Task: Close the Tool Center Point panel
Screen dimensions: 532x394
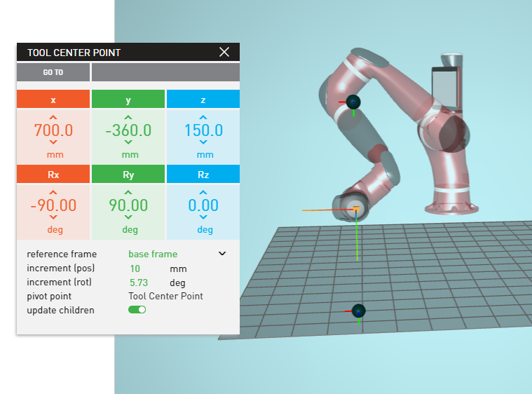Action: (224, 52)
